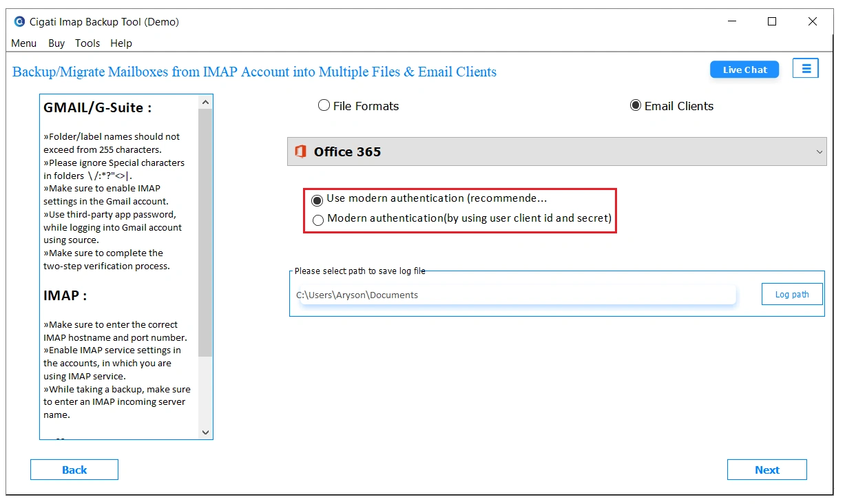Click the log file path field
Viewport: 845px width, 504px height.
pos(518,295)
